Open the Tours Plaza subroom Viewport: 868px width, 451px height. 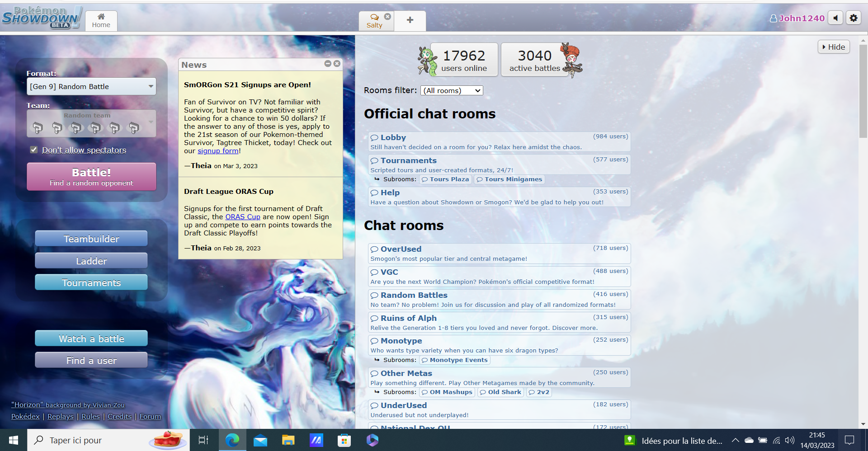tap(445, 179)
